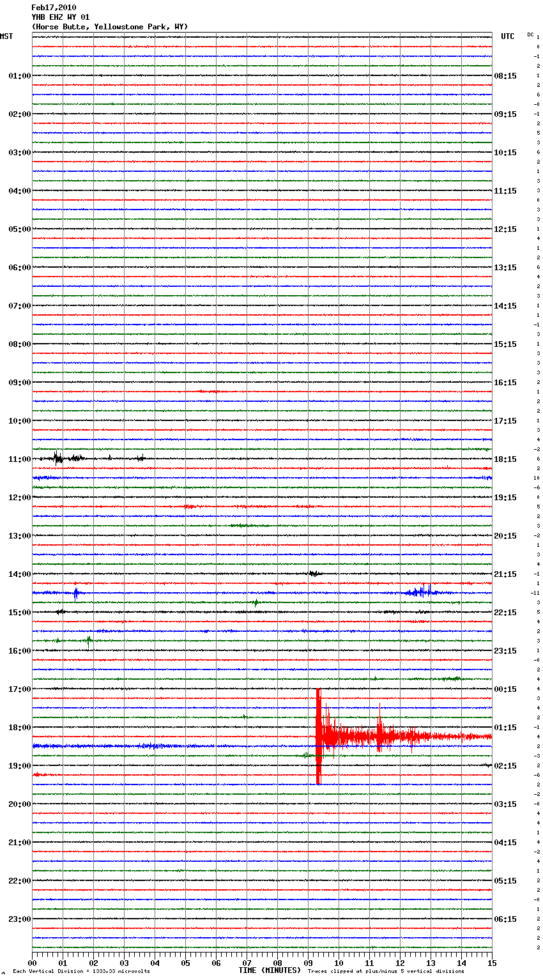The width and height of the screenshot is (543, 980).
Task: Select the MST time label '17:00'
Action: [x=20, y=689]
